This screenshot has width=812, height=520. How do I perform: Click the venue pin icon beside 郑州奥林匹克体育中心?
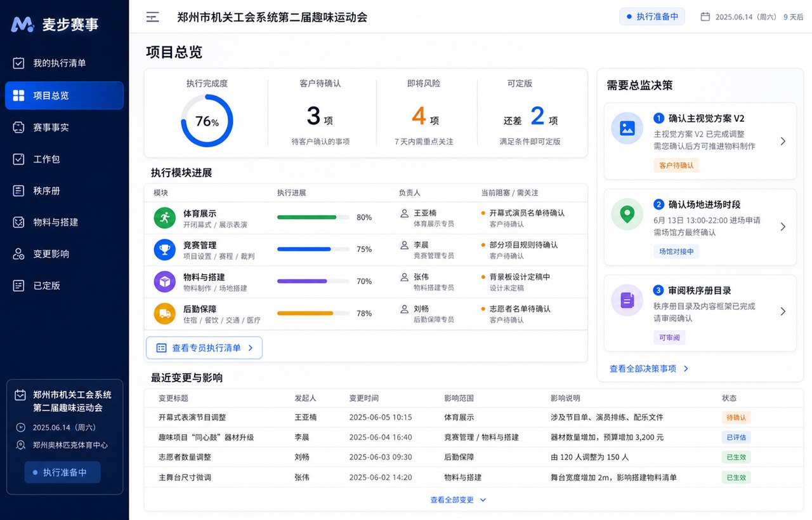click(x=20, y=445)
